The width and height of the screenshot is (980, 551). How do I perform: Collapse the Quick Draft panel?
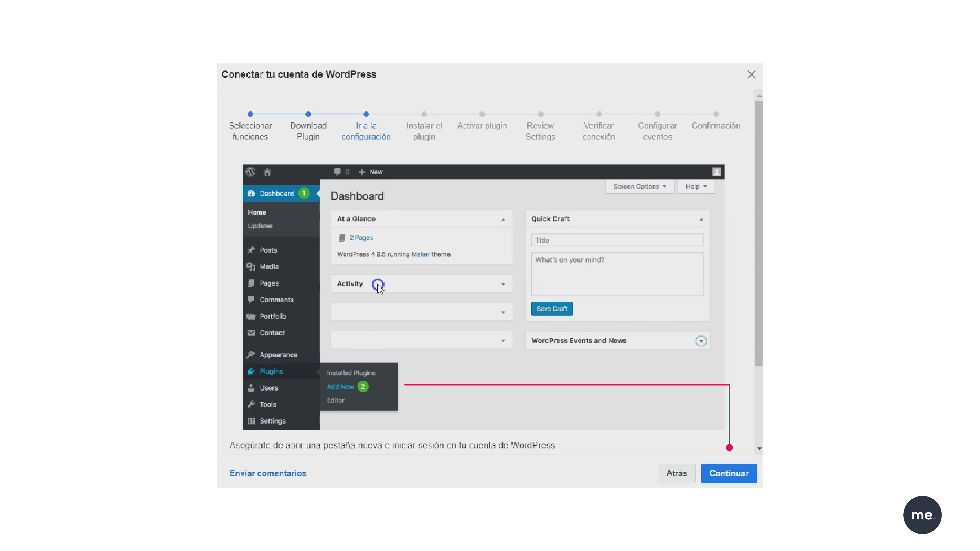click(701, 219)
